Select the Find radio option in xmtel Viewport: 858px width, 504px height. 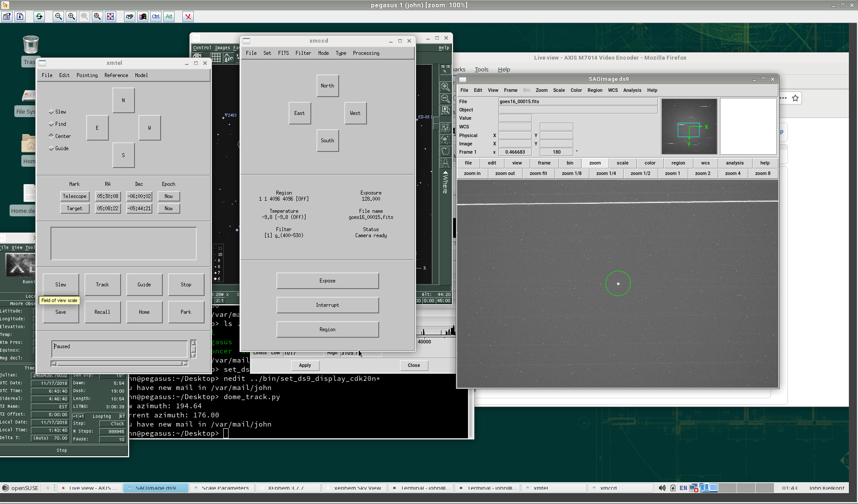(58, 124)
